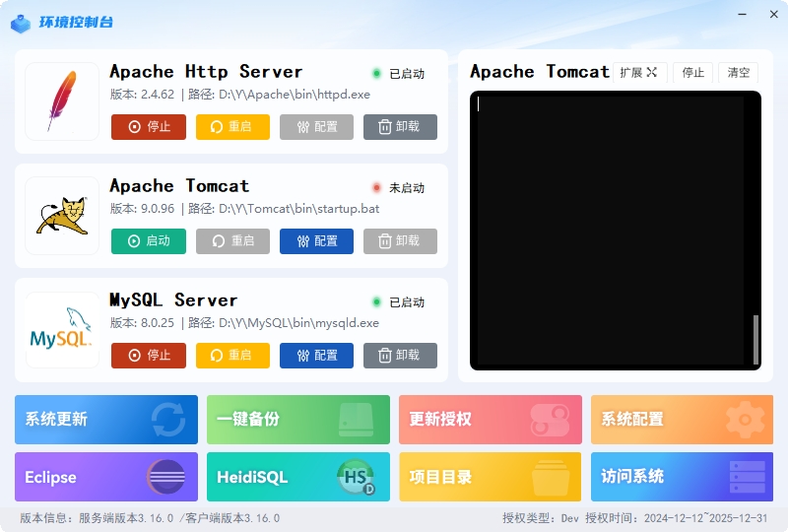This screenshot has width=788, height=532.
Task: Minimize the 环境控制台 window
Action: (742, 15)
